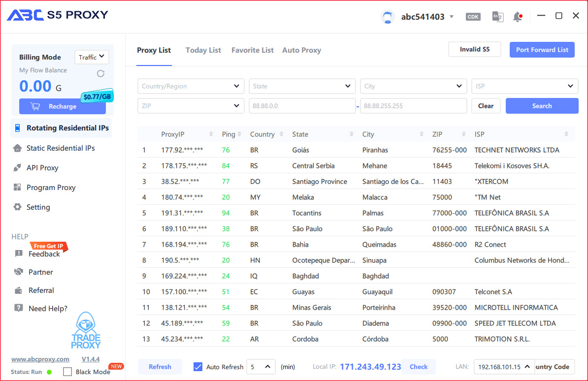This screenshot has height=381, width=588.
Task: Open the www.abcproxy.com link
Action: click(x=40, y=359)
